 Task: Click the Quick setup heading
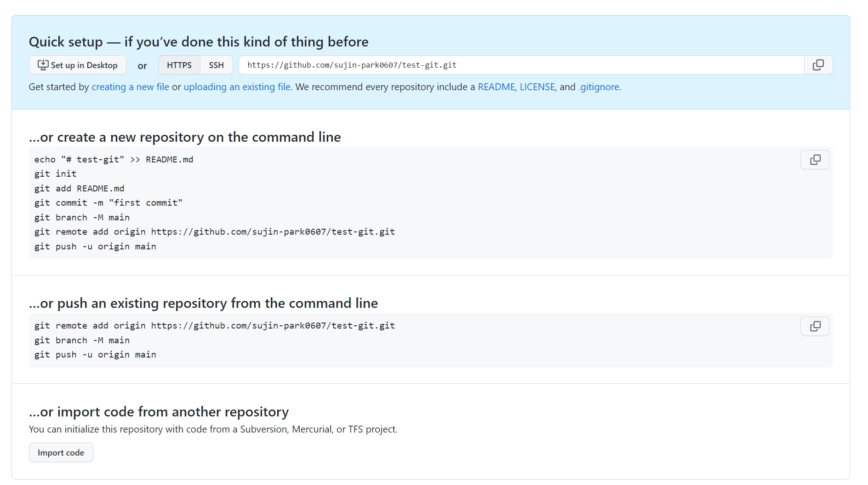pos(199,42)
